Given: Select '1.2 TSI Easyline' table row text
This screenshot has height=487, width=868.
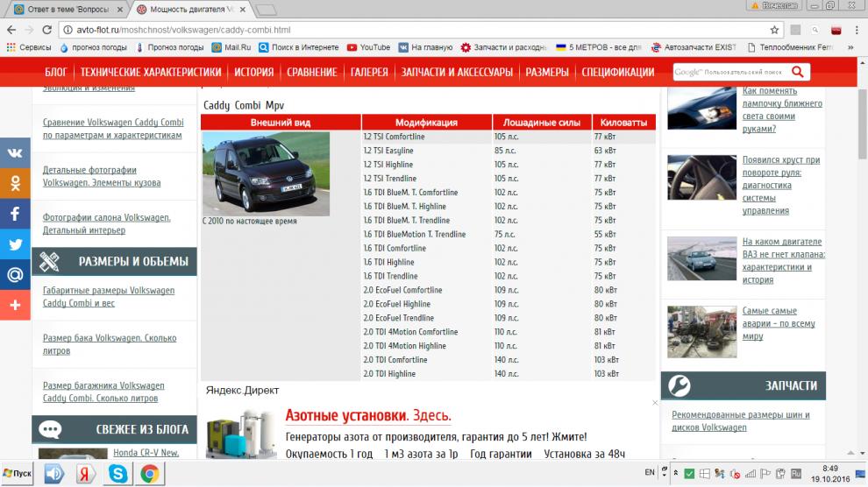Looking at the screenshot, I should click(x=388, y=151).
